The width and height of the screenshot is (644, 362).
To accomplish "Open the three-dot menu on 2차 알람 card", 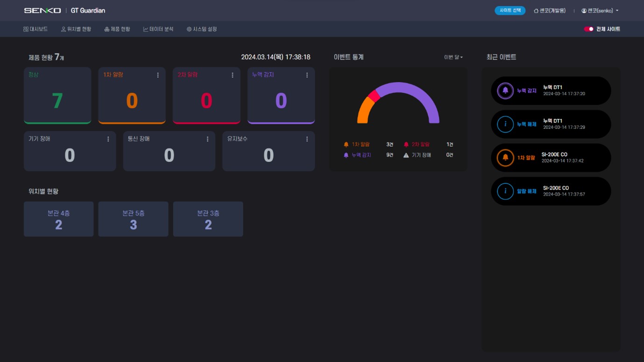I will tap(233, 75).
